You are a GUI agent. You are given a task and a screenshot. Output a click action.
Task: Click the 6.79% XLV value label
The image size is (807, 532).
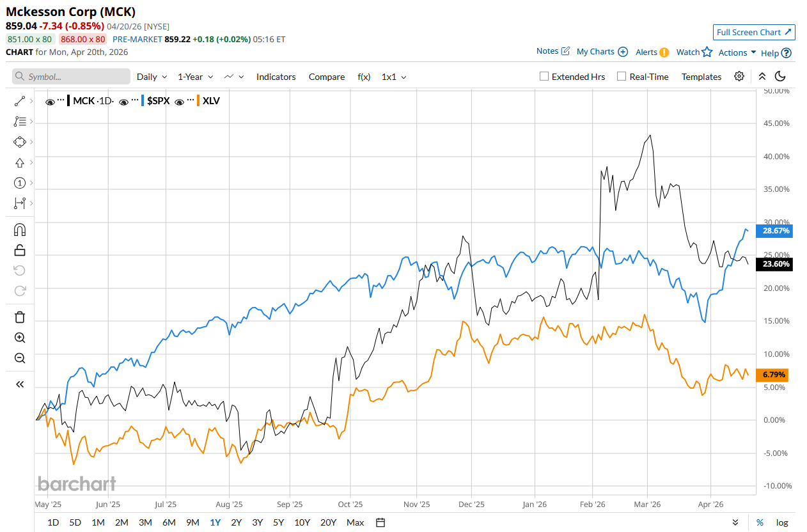[x=772, y=375]
